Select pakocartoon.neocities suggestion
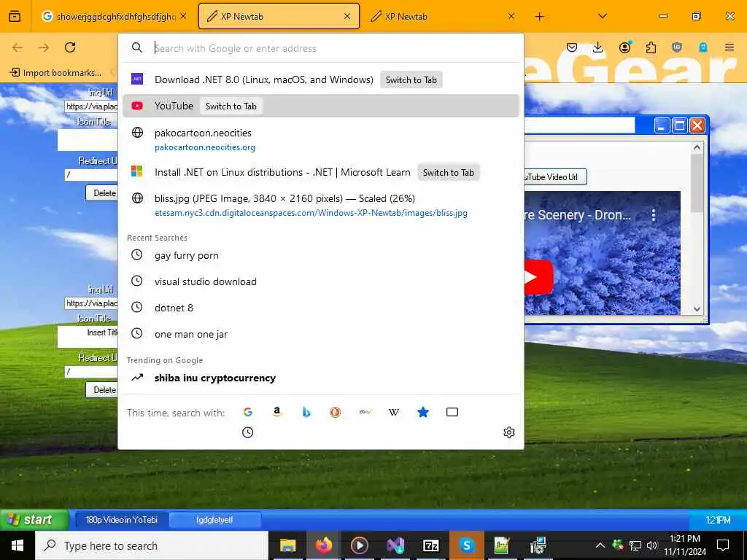 (x=321, y=139)
